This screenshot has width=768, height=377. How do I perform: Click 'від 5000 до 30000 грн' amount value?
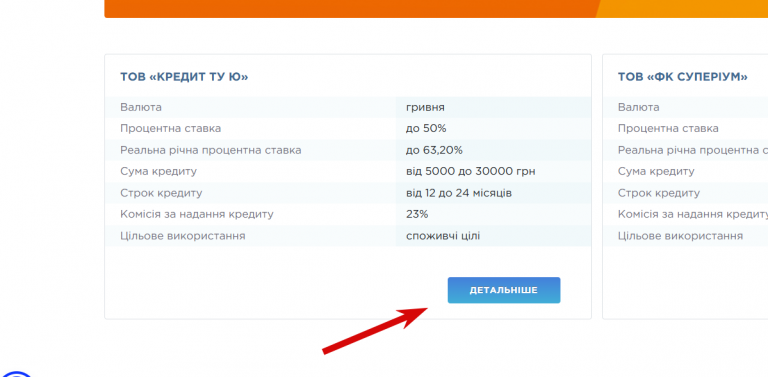[471, 171]
